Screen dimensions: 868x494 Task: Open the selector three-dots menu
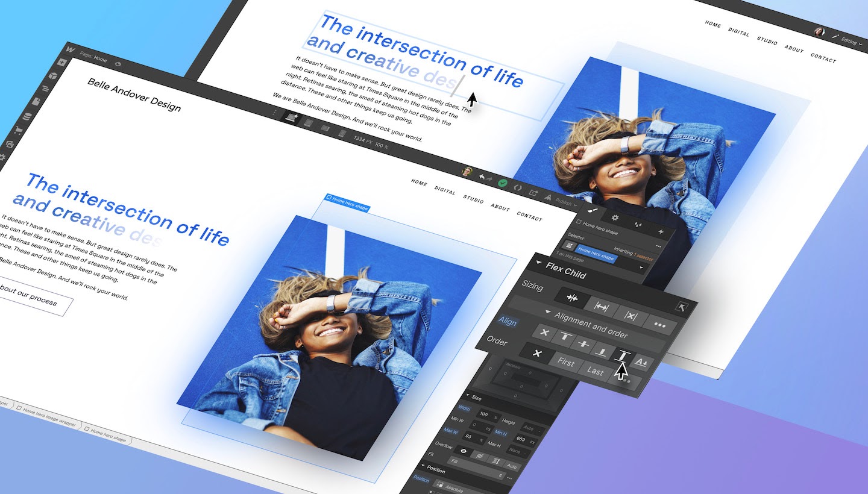[658, 246]
